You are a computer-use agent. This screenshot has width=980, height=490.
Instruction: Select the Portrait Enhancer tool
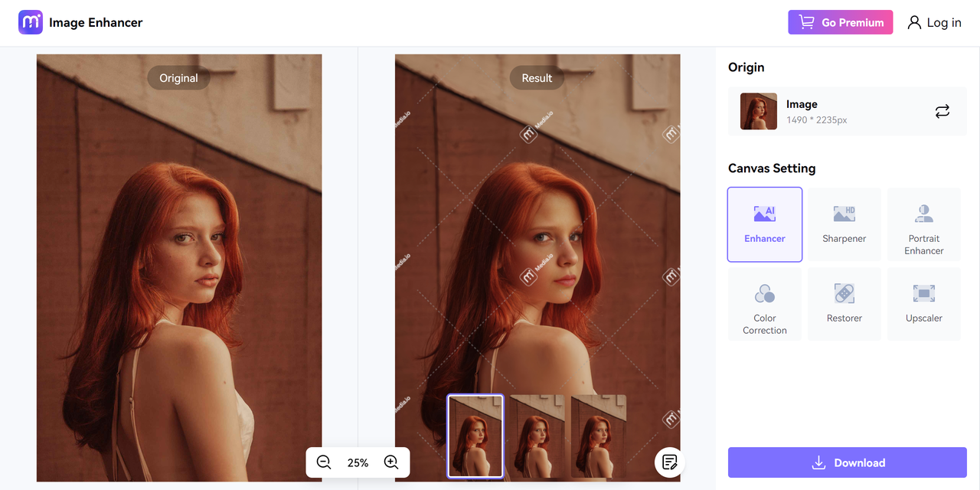pyautogui.click(x=924, y=225)
